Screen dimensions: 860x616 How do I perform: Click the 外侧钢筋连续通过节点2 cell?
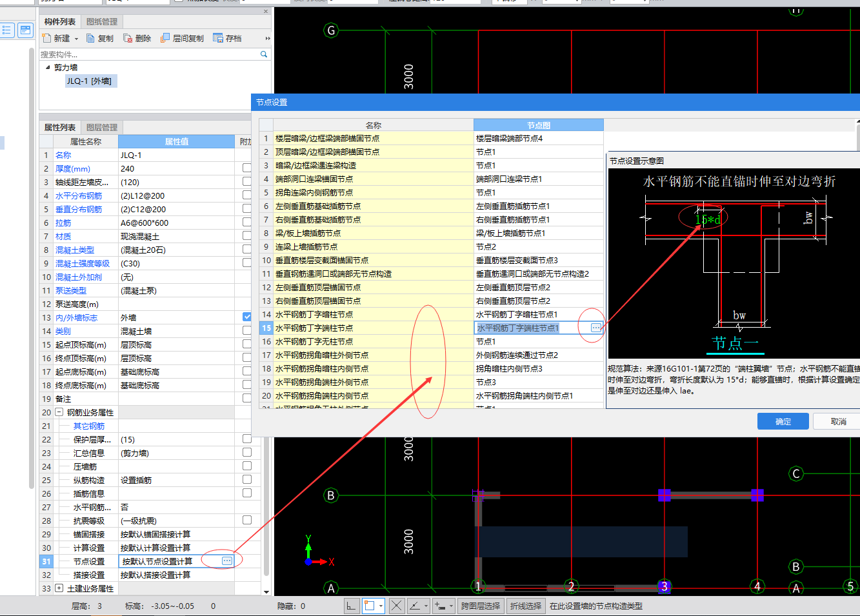coord(539,355)
